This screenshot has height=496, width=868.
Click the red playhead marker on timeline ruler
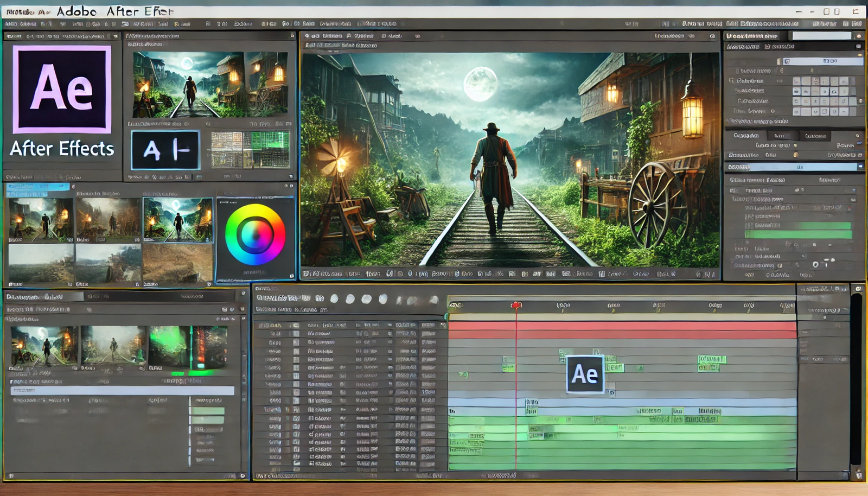[x=516, y=306]
